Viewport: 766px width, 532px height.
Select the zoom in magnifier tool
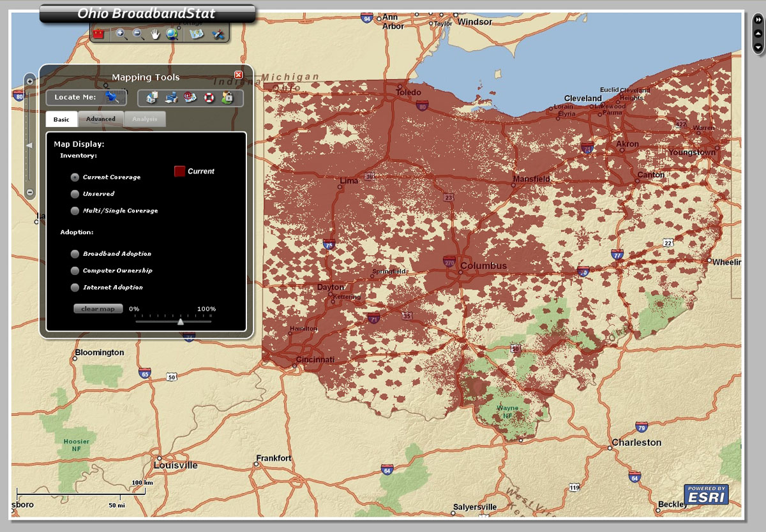pos(121,34)
